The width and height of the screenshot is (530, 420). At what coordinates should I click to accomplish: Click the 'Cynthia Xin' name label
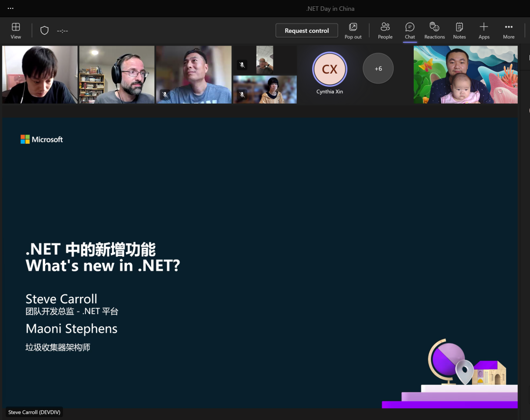tap(330, 92)
